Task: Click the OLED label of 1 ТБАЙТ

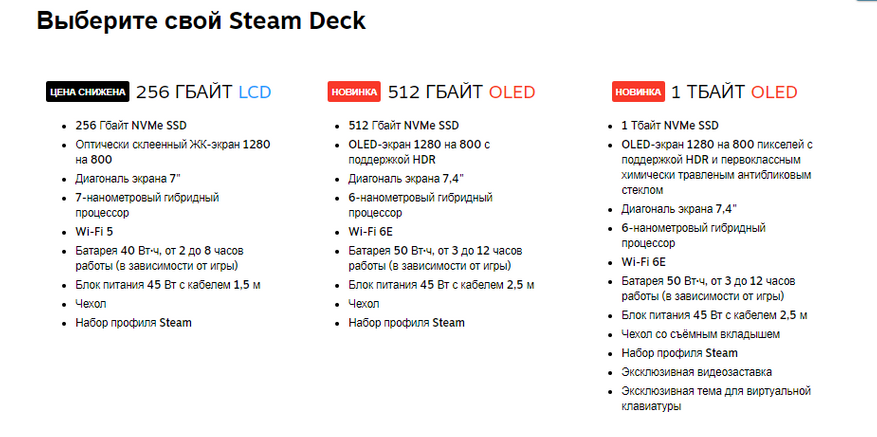Action: tap(774, 93)
